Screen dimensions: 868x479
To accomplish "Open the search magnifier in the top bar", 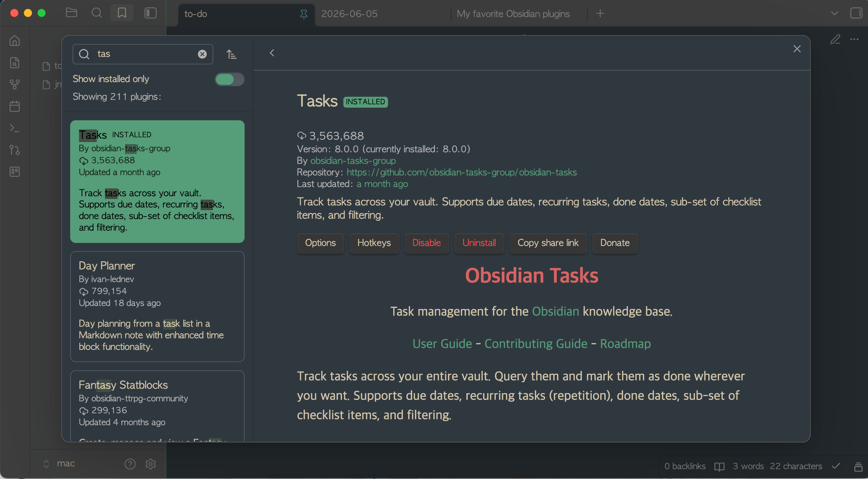I will click(97, 13).
